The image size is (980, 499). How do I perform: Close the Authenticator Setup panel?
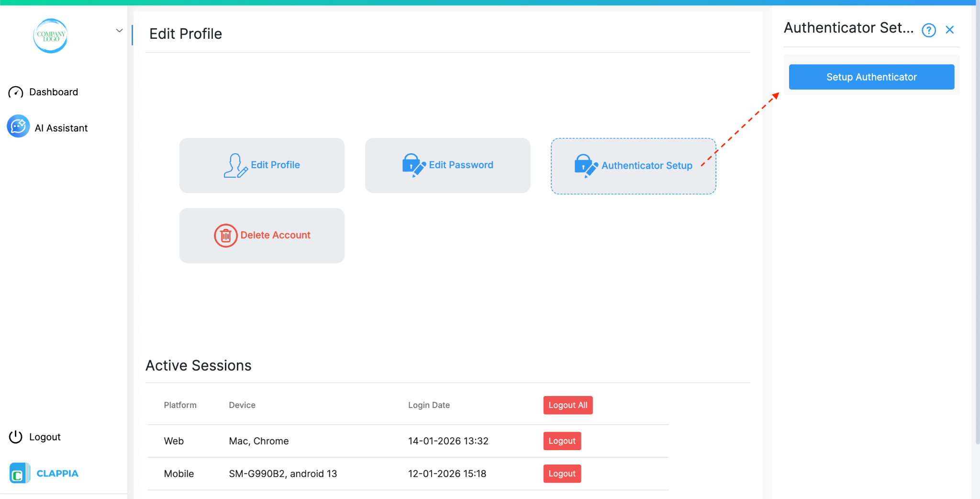[949, 30]
